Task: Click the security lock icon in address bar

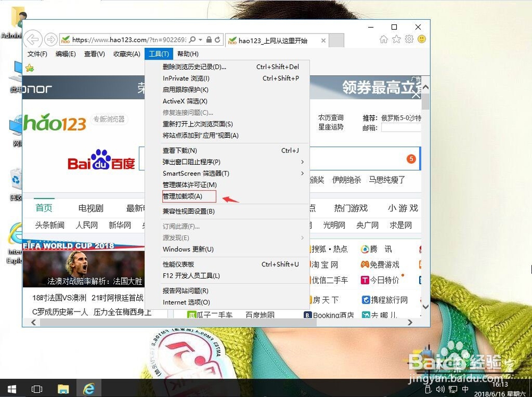Action: tap(209, 40)
